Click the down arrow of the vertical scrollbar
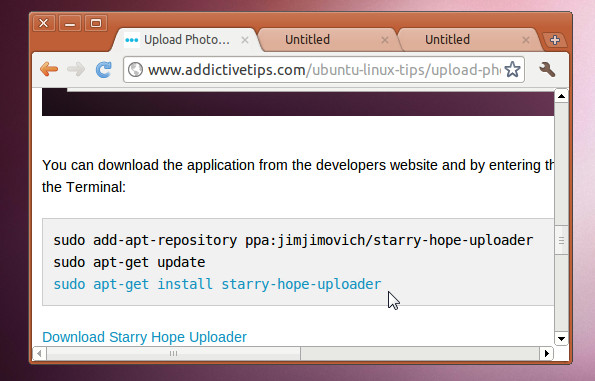 tap(561, 338)
